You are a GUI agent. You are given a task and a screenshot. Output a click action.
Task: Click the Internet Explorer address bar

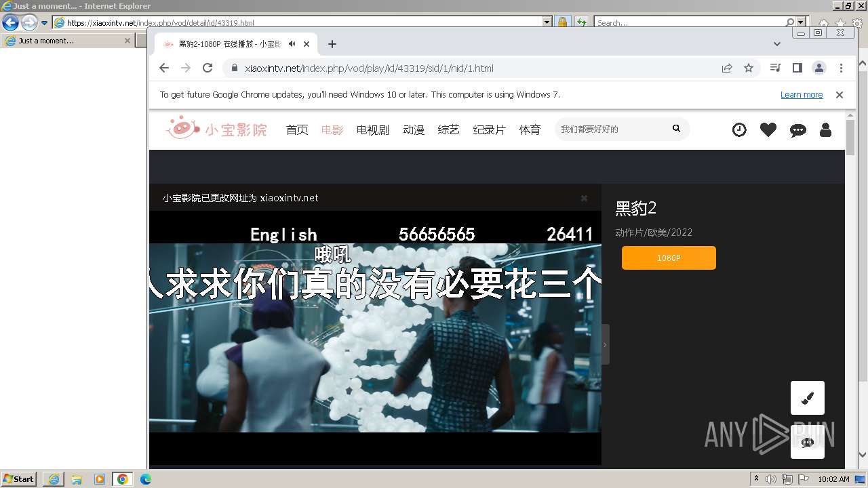pos(297,22)
